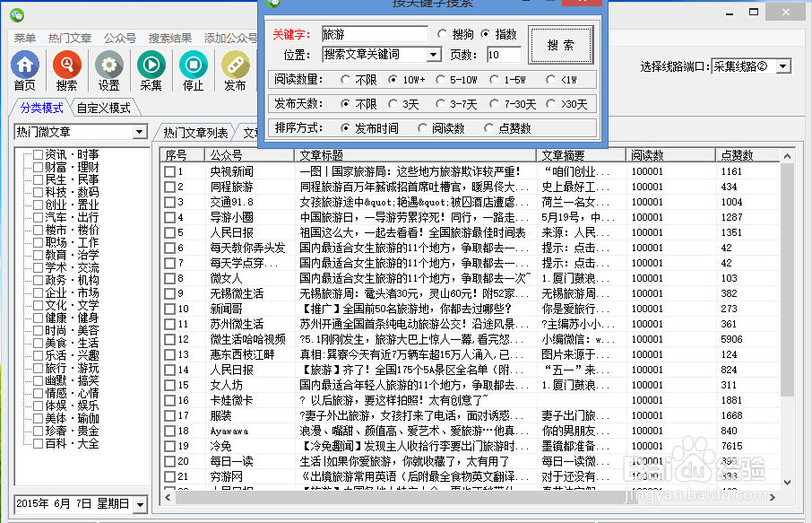Click the vertical scrollbar down arrow
The height and width of the screenshot is (523, 812).
tap(787, 482)
